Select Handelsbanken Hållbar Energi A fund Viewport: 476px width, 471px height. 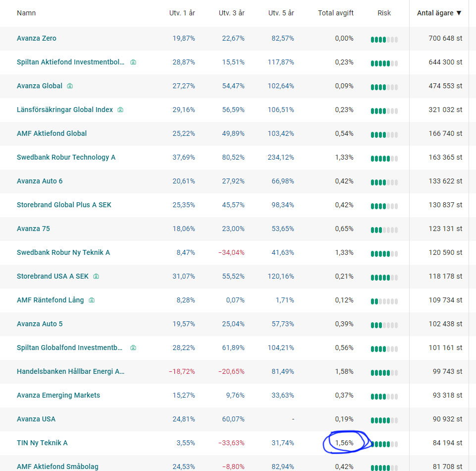tap(70, 371)
